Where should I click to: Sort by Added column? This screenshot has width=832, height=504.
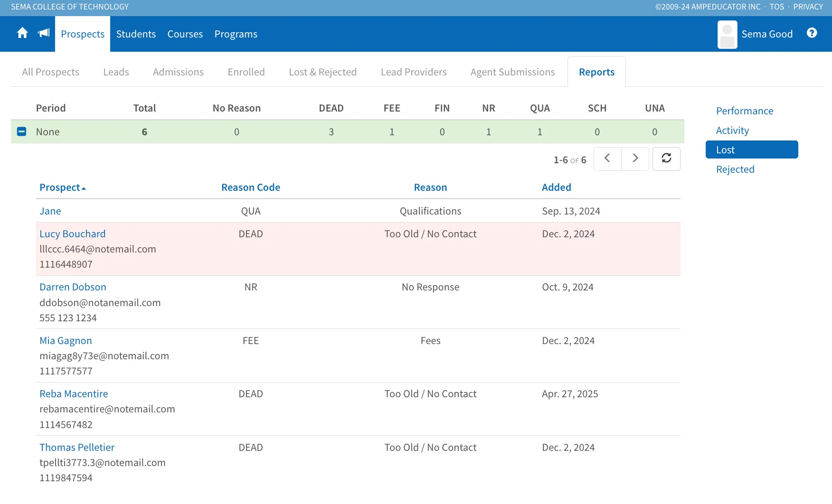[x=557, y=187]
